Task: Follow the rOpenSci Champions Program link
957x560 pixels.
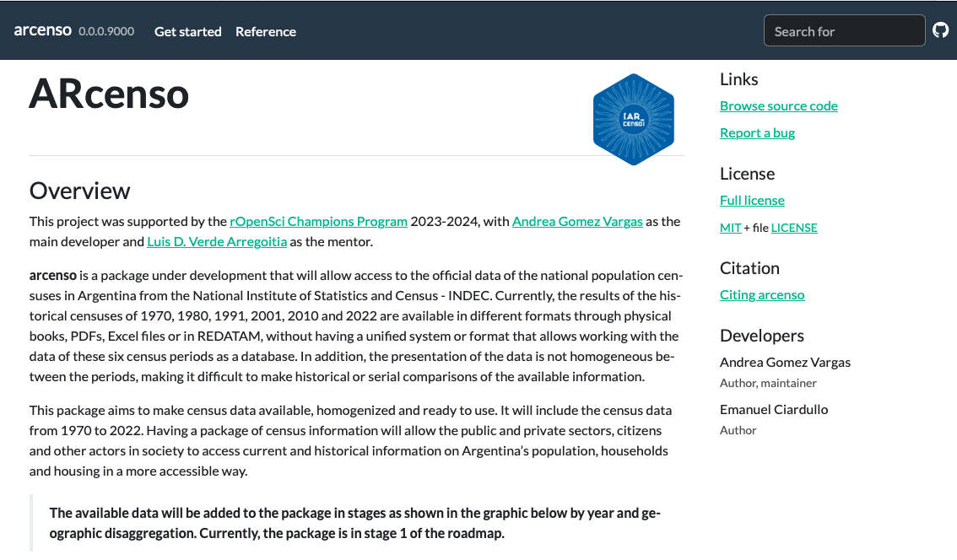Action: click(318, 221)
